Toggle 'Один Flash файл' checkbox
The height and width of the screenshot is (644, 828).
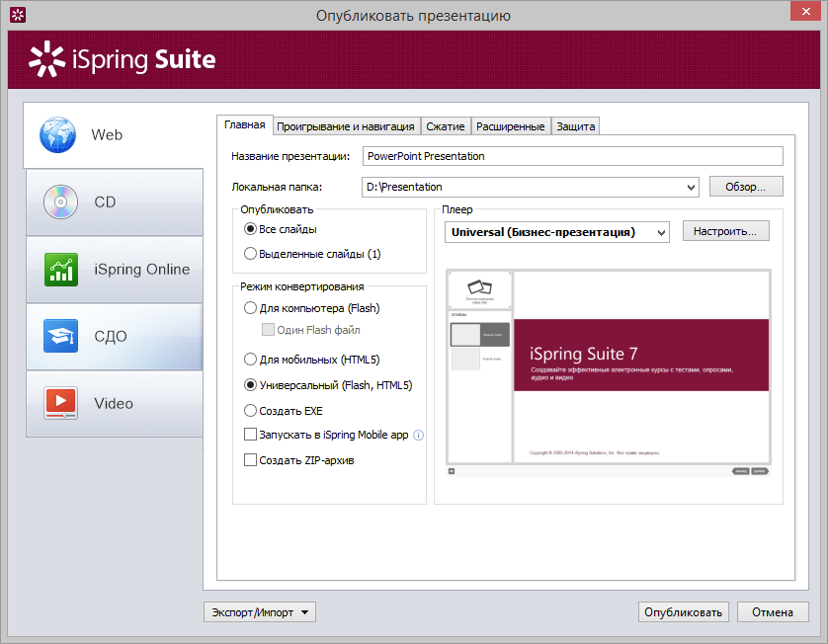[x=268, y=330]
